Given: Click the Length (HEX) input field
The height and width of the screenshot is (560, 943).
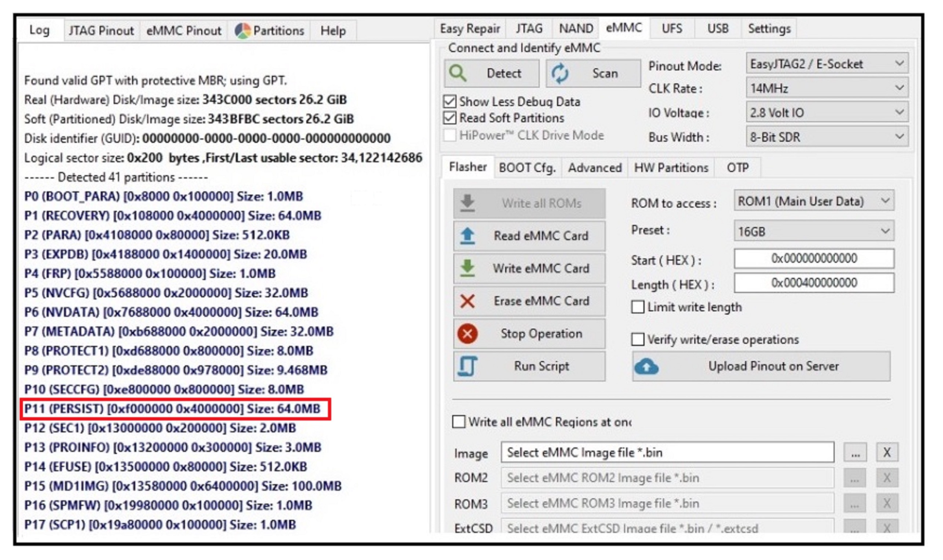Looking at the screenshot, I should (x=814, y=283).
